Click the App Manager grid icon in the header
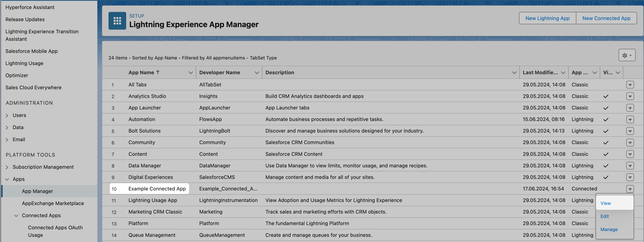644x242 pixels. tap(117, 21)
